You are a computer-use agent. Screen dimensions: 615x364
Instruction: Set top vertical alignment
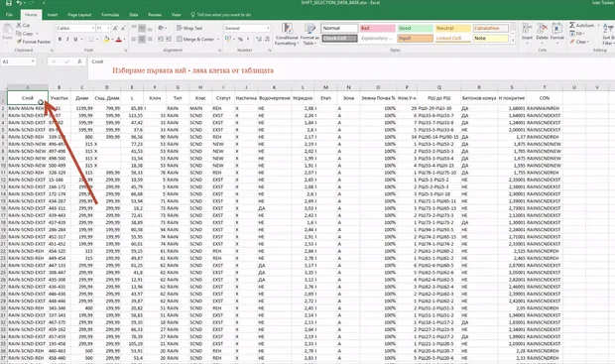pyautogui.click(x=134, y=28)
